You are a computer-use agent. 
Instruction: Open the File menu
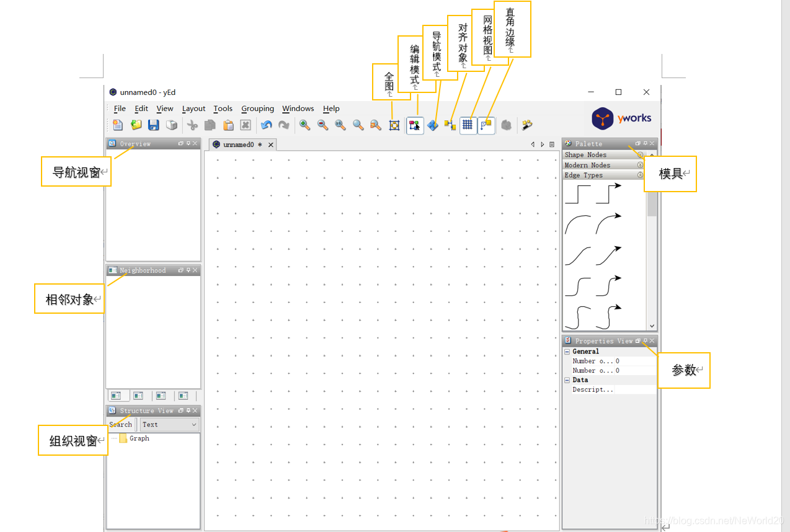(x=120, y=109)
